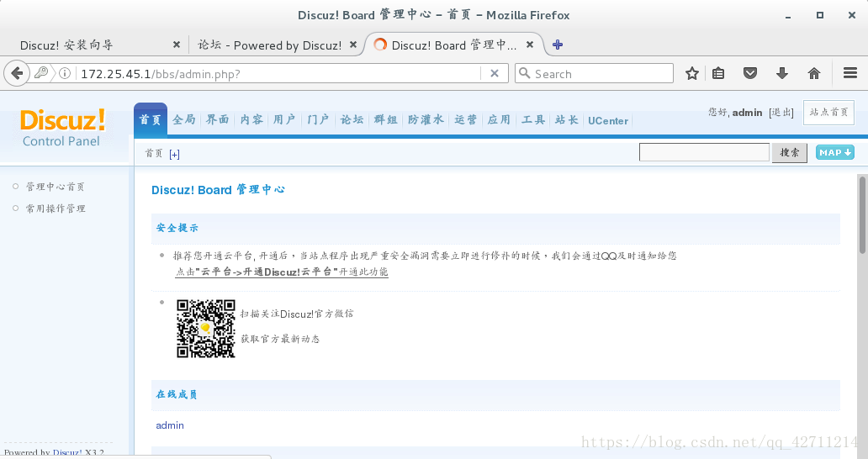The height and width of the screenshot is (459, 868).
Task: Open the downloads arrow icon
Action: click(781, 73)
